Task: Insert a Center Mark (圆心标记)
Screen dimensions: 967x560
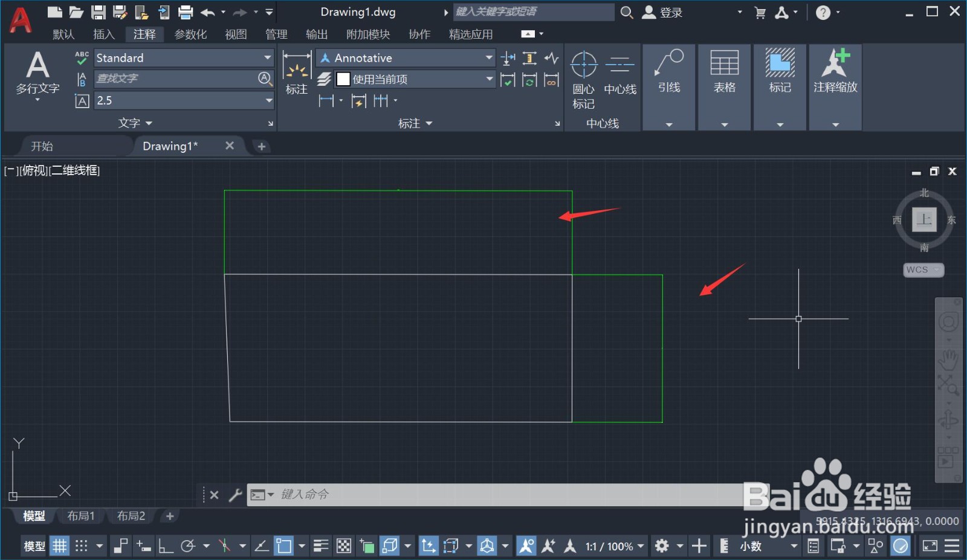Action: click(x=584, y=80)
